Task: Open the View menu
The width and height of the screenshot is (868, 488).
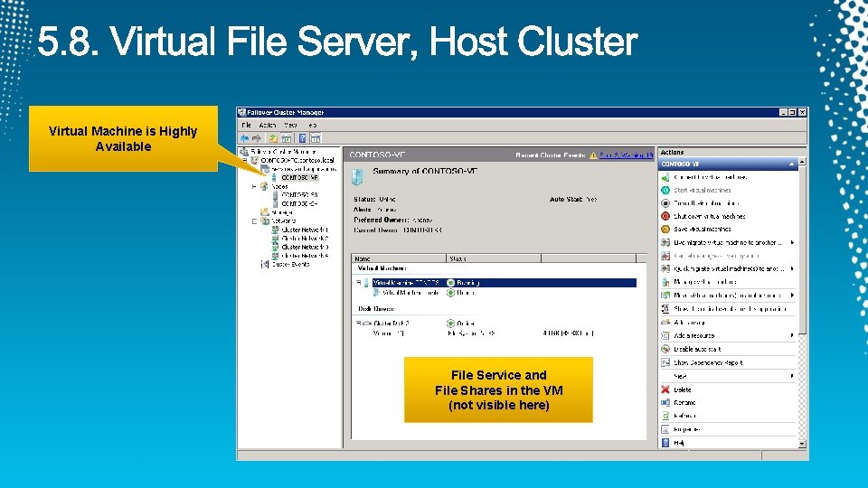Action: [290, 125]
